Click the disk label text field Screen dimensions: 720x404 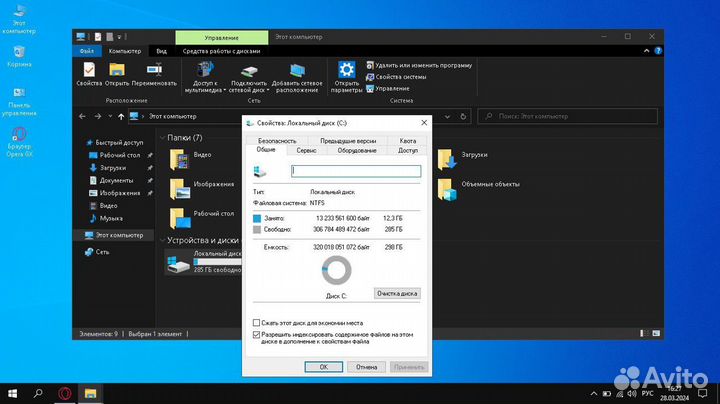(x=355, y=171)
